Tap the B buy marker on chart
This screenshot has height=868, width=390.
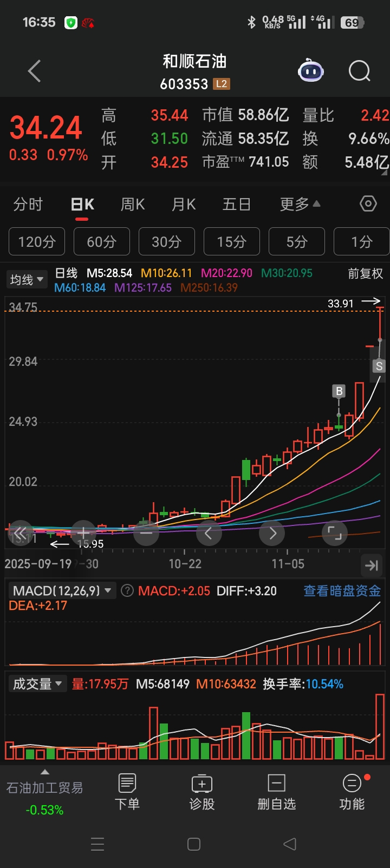339,391
